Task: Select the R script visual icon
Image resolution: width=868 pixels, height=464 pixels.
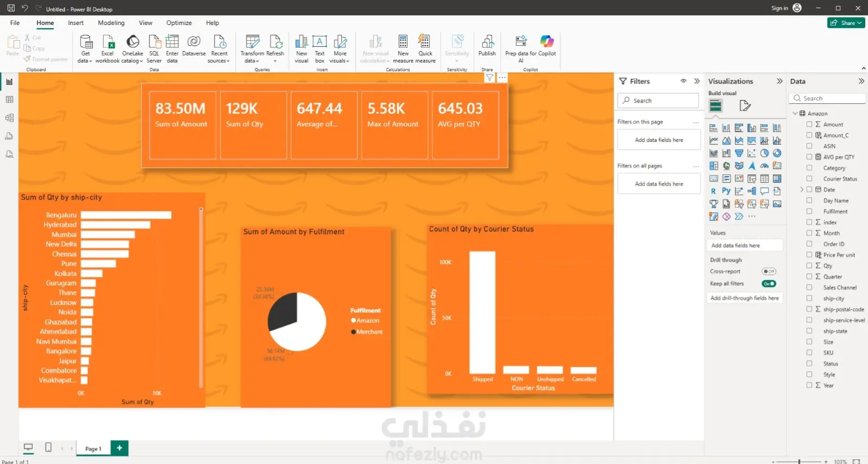Action: (713, 191)
